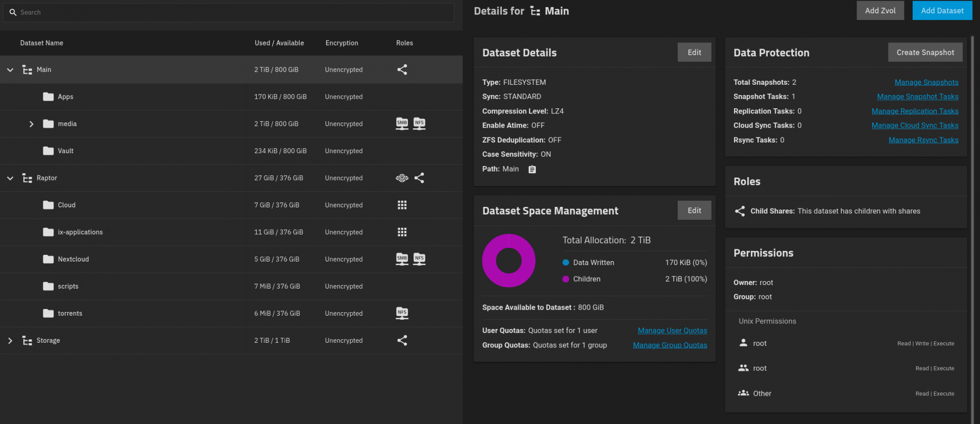This screenshot has height=424, width=980.
Task: Click the apps grid icon on ix-applications row
Action: (x=402, y=232)
